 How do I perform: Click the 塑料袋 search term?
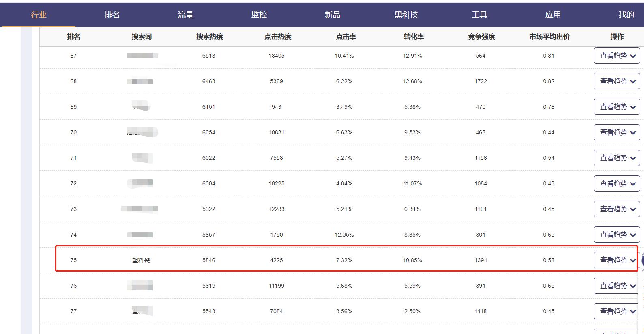pos(141,260)
